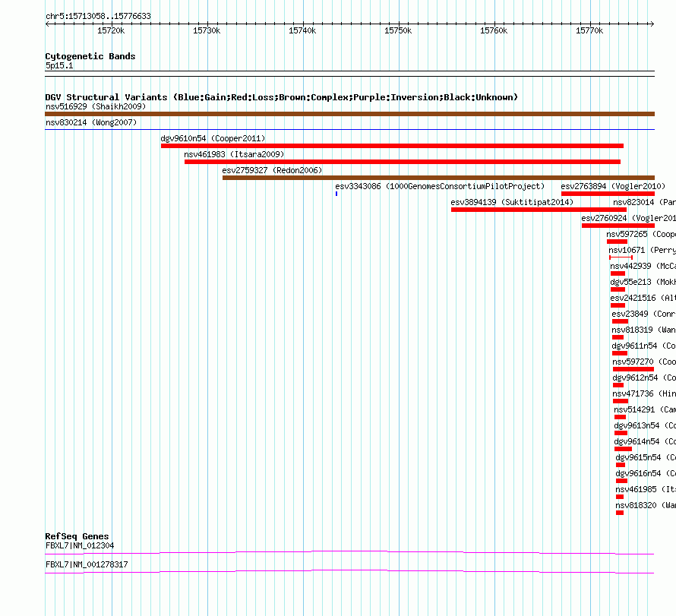Click the thin red whisker line under nsv10671
Image resolution: width=676 pixels, height=616 pixels.
point(621,257)
